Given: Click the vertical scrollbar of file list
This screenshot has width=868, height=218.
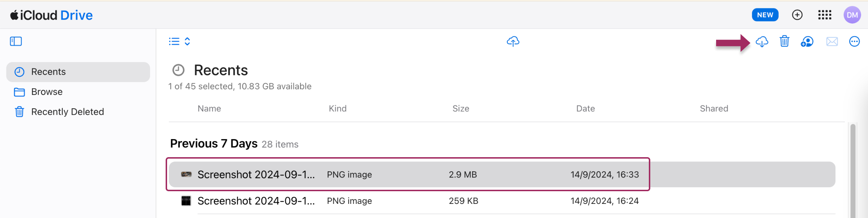Looking at the screenshot, I should click(x=853, y=170).
